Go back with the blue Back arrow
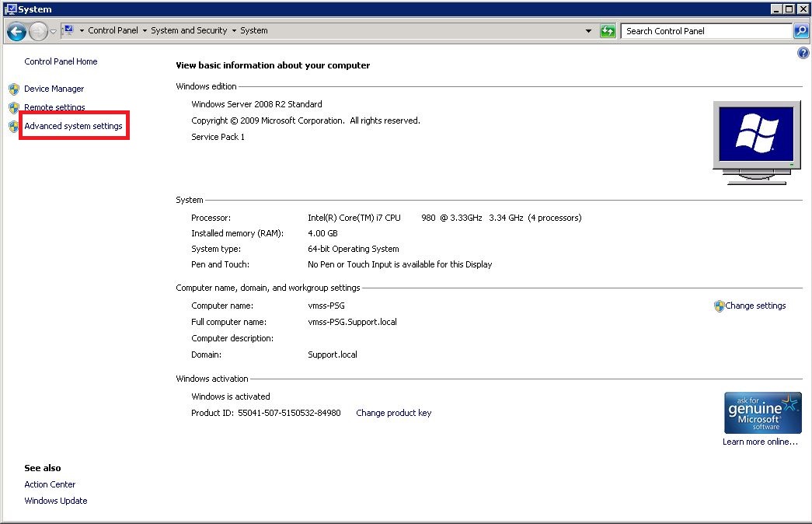Screen dimensions: 812x524 [x=16, y=32]
